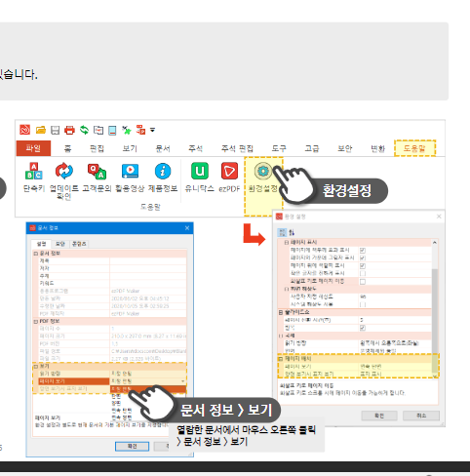
Task: Collapse 슬라이드쇼 group in settings
Action: (281, 312)
